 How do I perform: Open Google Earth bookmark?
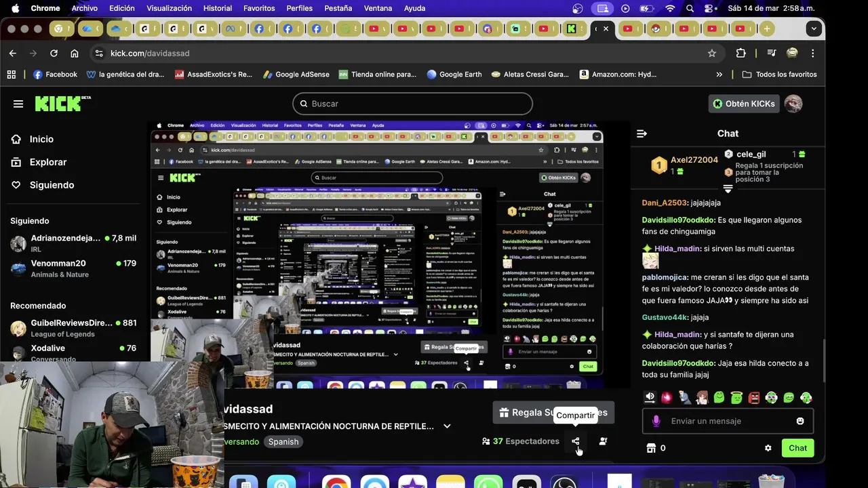click(x=454, y=75)
